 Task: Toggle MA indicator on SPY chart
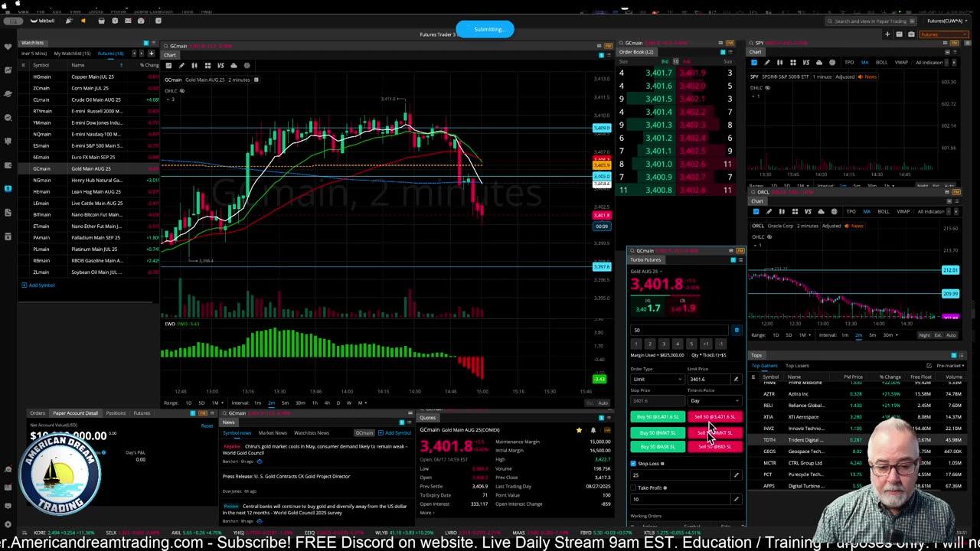(x=866, y=62)
